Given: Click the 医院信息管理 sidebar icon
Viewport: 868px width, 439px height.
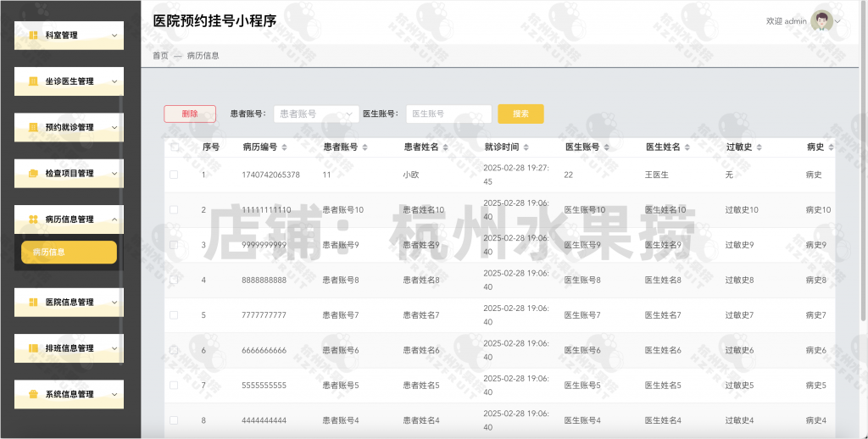Looking at the screenshot, I should click(33, 302).
